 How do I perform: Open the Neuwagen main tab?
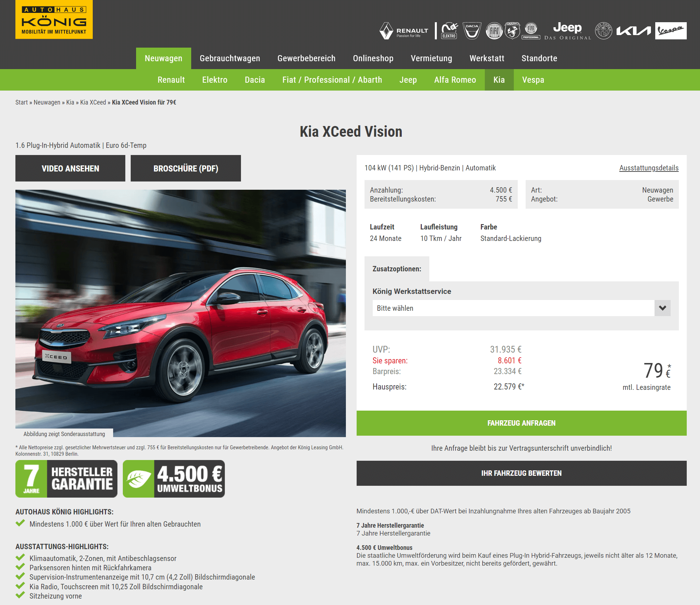[x=163, y=58]
